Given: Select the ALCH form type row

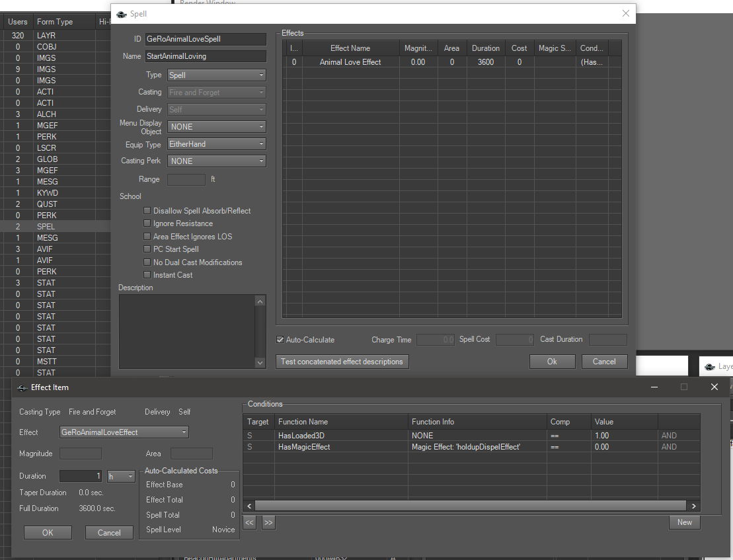Looking at the screenshot, I should pyautogui.click(x=55, y=114).
